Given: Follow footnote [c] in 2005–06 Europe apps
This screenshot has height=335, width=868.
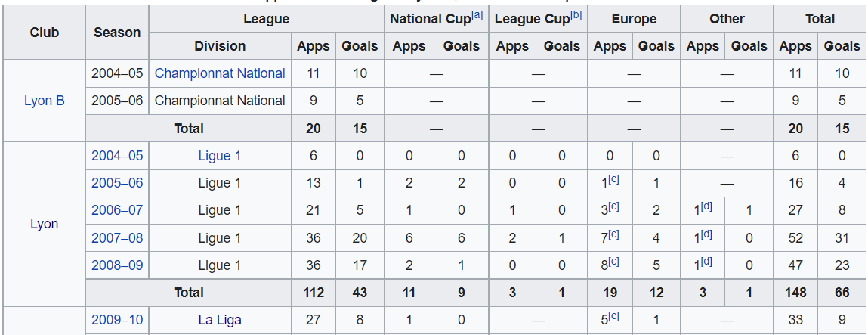Looking at the screenshot, I should point(613,179).
